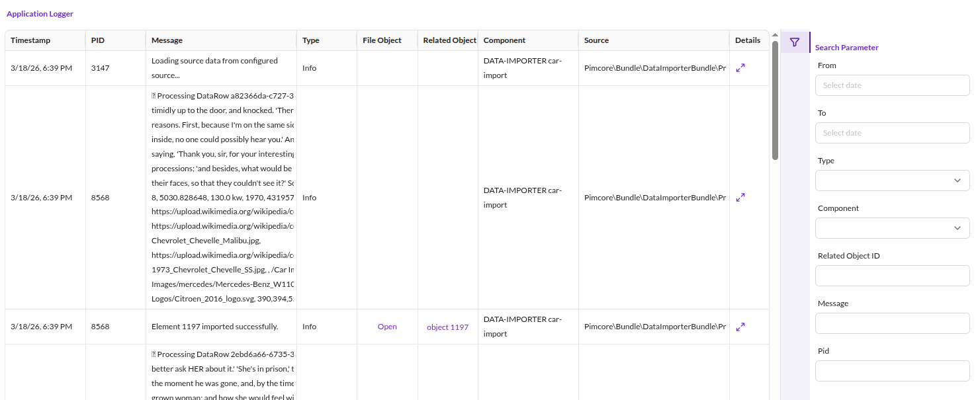Focus the Pid search input

(x=892, y=371)
